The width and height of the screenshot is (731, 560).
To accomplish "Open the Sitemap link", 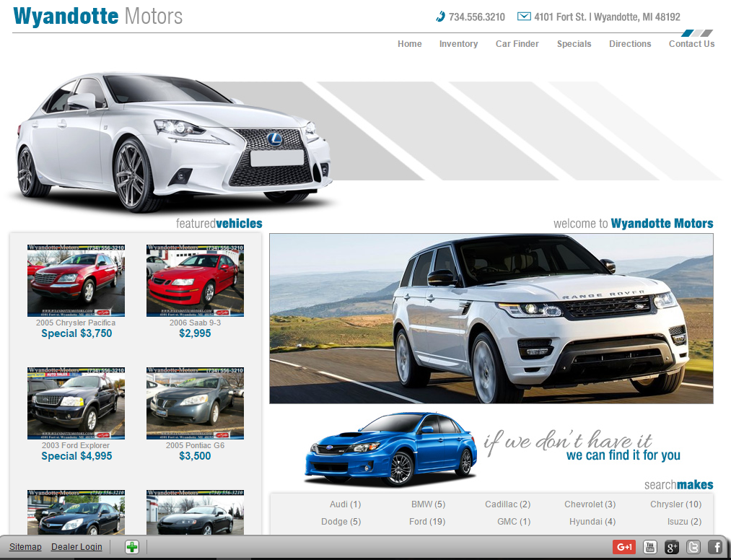I will tap(25, 547).
